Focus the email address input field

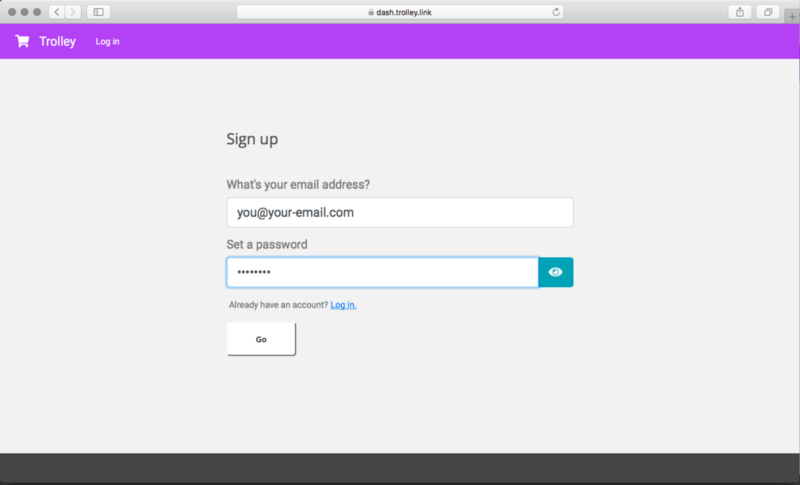pyautogui.click(x=400, y=212)
